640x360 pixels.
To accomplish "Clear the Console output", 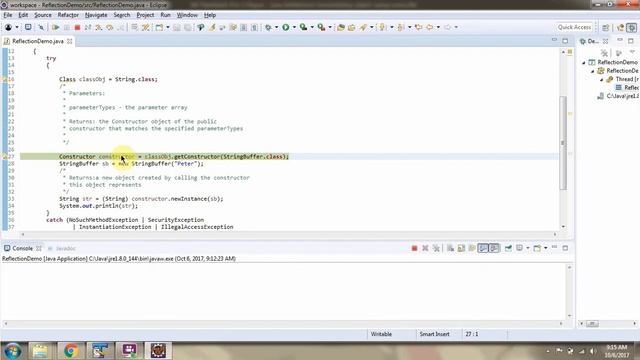I will (x=450, y=248).
